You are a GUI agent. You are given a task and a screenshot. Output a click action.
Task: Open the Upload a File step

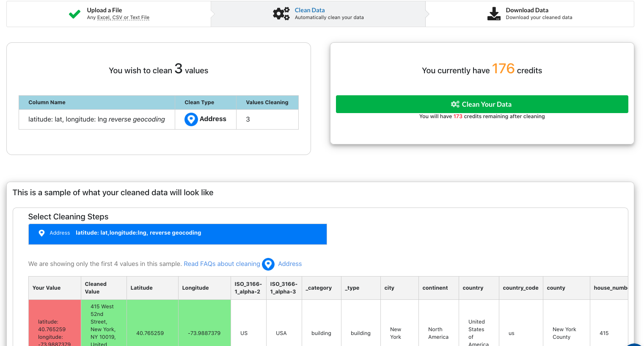(109, 14)
